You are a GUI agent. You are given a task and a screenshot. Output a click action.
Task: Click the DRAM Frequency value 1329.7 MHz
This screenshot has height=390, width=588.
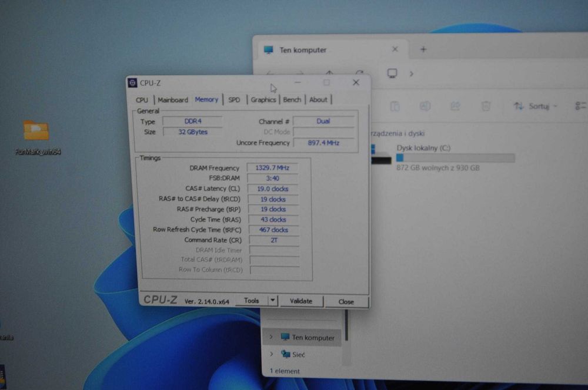coord(272,168)
